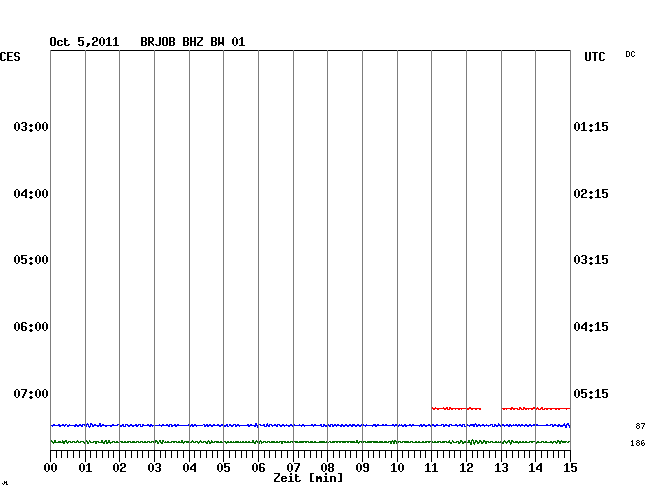Click the 'UTC' header label
The height and width of the screenshot is (494, 650).
pyautogui.click(x=595, y=57)
